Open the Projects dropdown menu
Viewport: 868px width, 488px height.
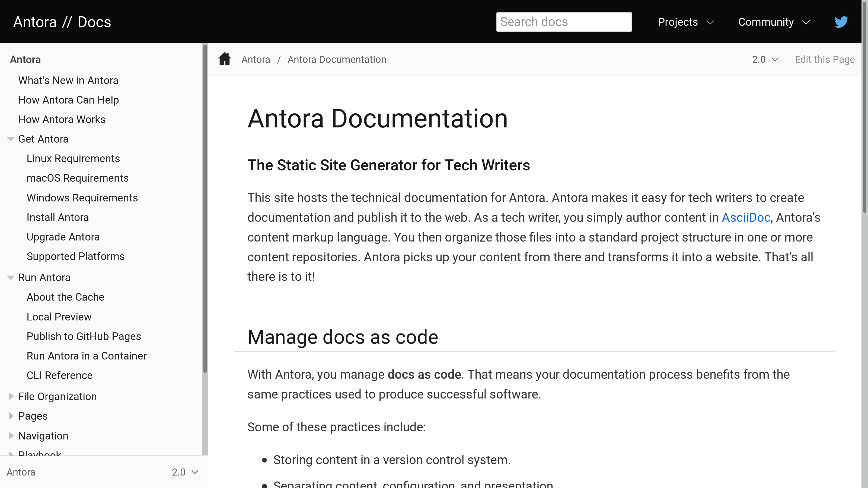tap(686, 22)
